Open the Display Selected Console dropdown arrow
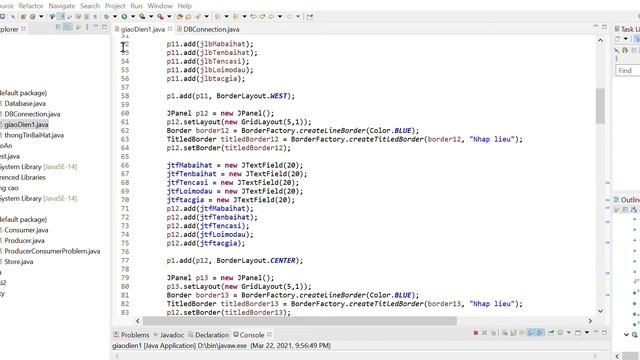 tap(569, 333)
